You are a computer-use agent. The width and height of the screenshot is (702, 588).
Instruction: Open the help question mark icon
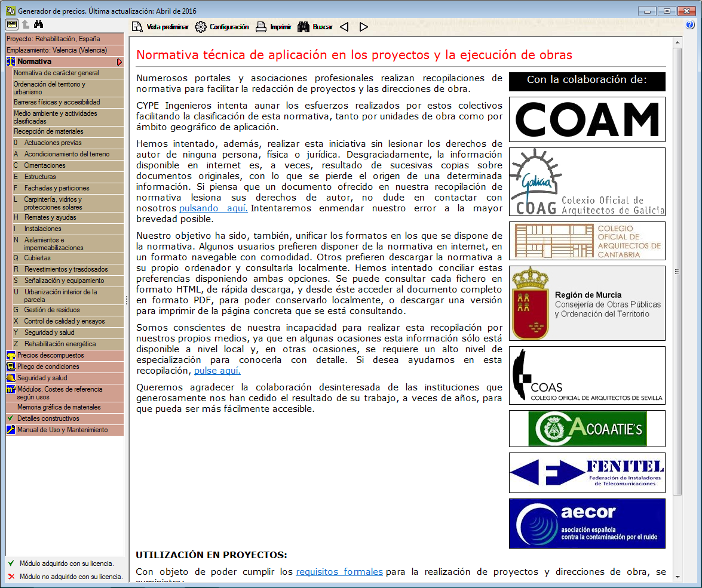click(690, 25)
